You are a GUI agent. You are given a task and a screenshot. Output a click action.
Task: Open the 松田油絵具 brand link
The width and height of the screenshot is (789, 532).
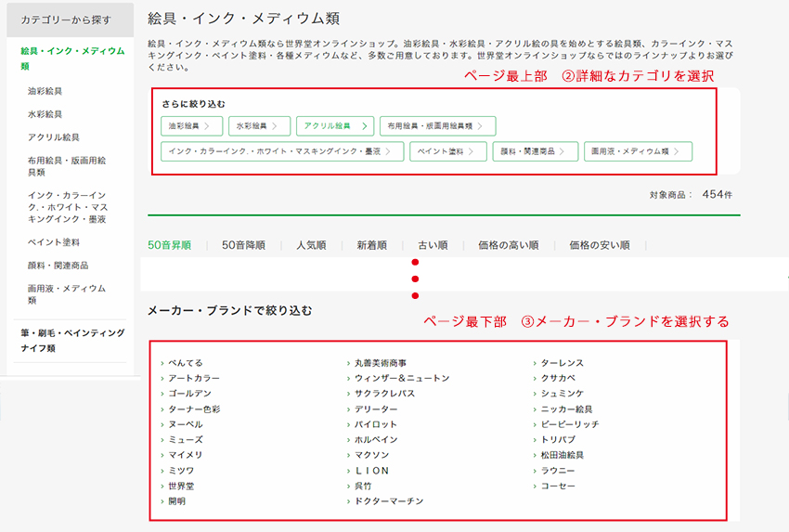[x=563, y=455]
